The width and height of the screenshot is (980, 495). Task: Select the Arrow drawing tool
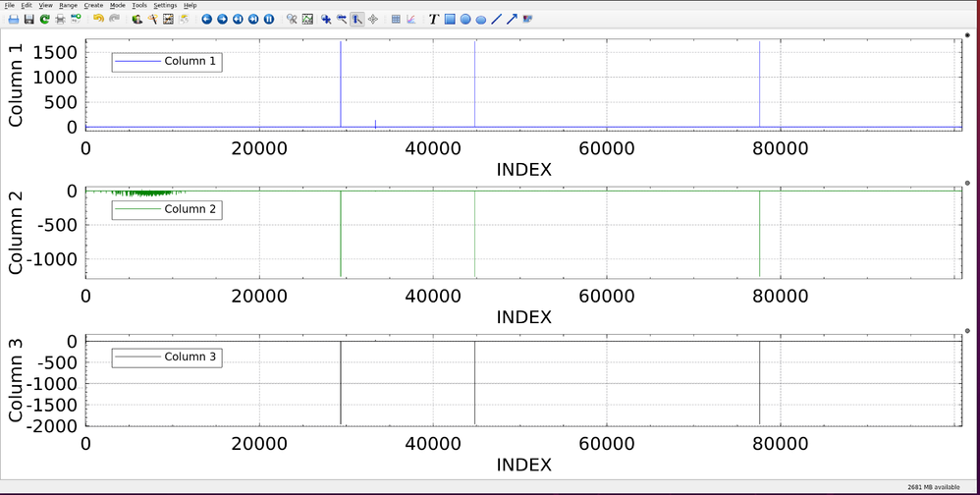[512, 20]
